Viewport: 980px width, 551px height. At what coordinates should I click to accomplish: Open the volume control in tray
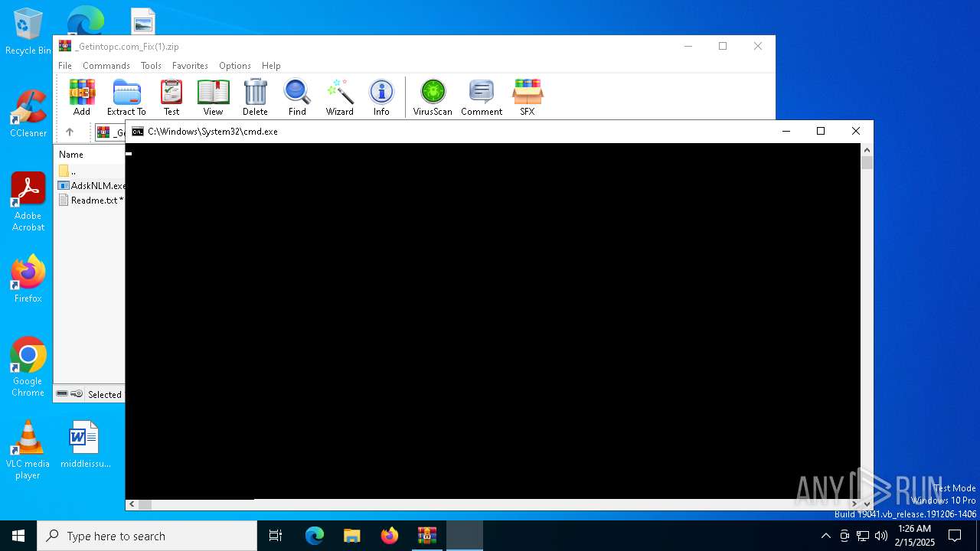[881, 536]
